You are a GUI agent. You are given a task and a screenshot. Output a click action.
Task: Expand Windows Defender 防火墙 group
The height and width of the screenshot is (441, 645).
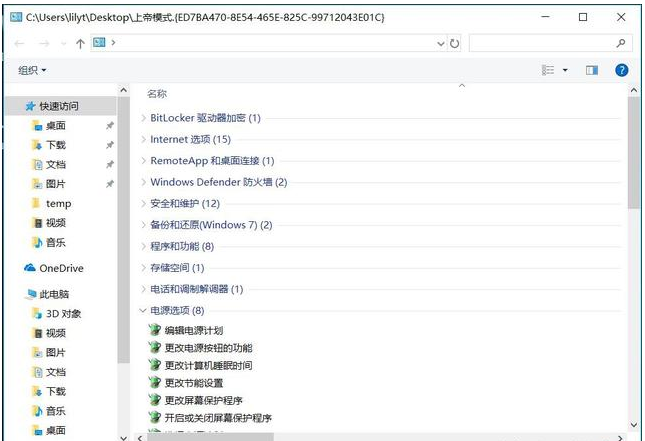pyautogui.click(x=143, y=182)
